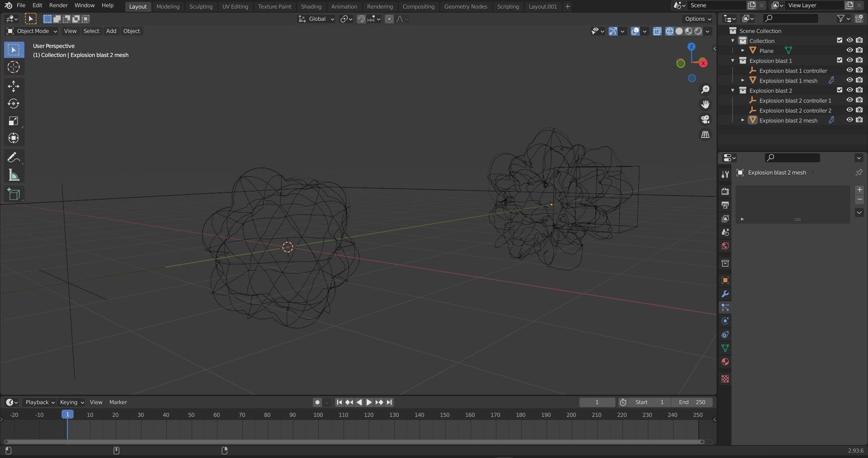Open the Global transform orientation dropdown

click(316, 19)
